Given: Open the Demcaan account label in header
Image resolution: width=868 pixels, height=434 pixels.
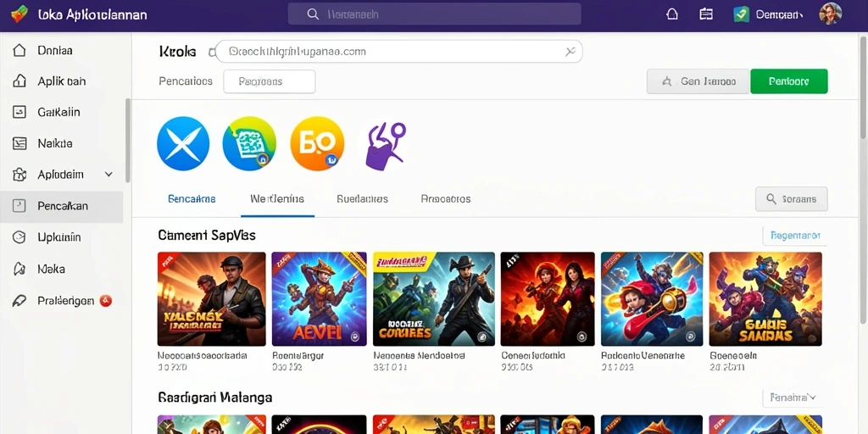Looking at the screenshot, I should pos(779,15).
